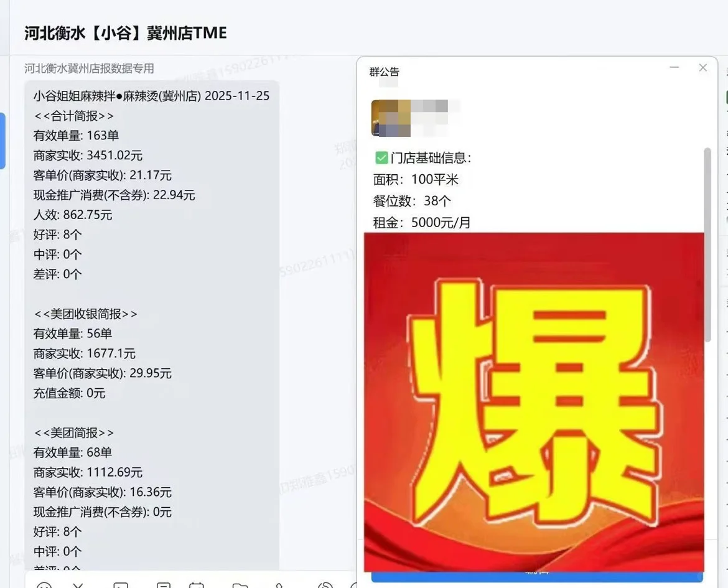Viewport: 728px width, 588px height.
Task: Open the red 爆 poster image
Action: click(x=534, y=402)
